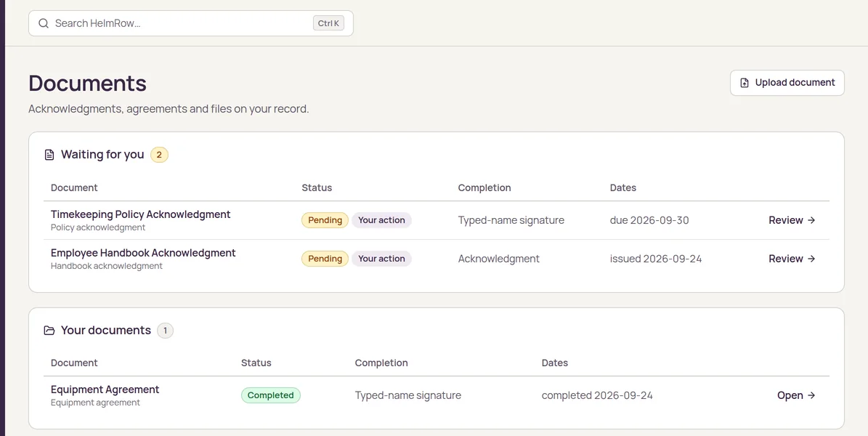Click Pending badge in Employee Handbook row
The height and width of the screenshot is (436, 868).
click(325, 259)
